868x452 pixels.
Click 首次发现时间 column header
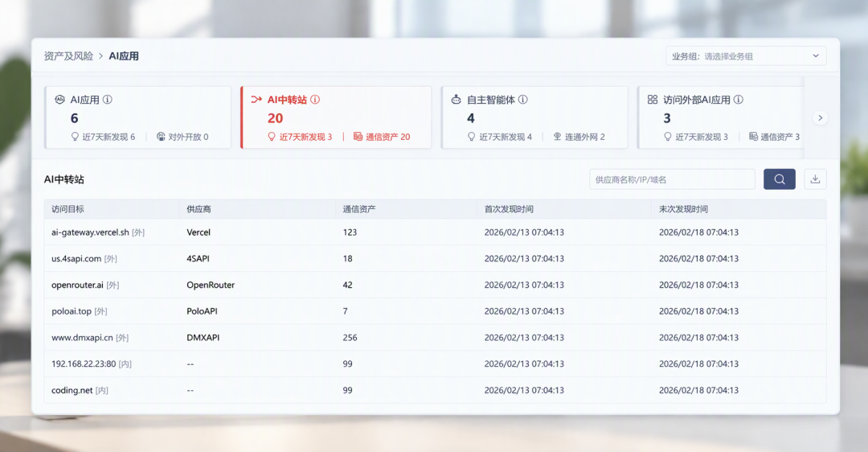coord(509,209)
